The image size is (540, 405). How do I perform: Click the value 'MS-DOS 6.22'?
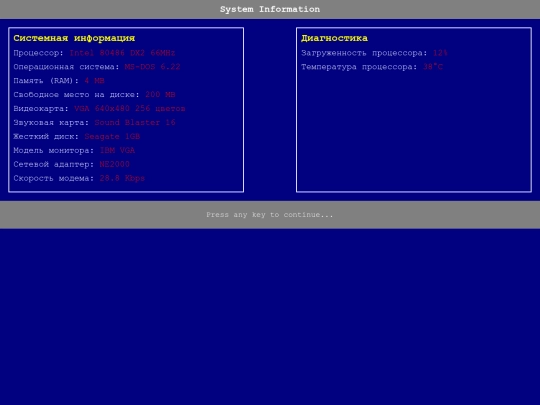152,67
